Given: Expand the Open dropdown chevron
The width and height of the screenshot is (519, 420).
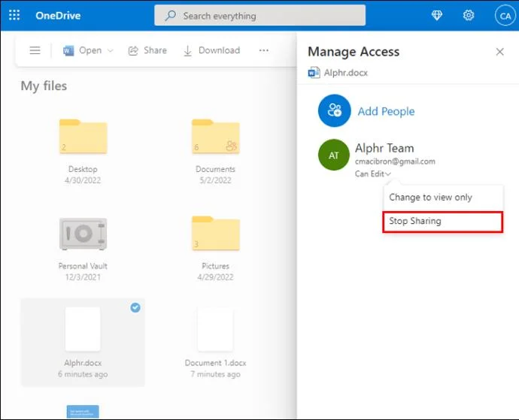Looking at the screenshot, I should pyautogui.click(x=111, y=50).
